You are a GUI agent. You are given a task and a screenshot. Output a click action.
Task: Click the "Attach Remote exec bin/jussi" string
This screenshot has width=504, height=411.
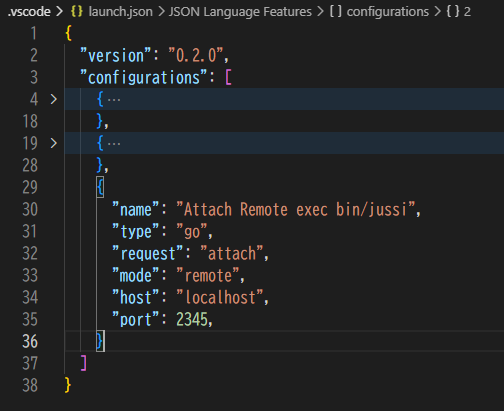coord(296,209)
